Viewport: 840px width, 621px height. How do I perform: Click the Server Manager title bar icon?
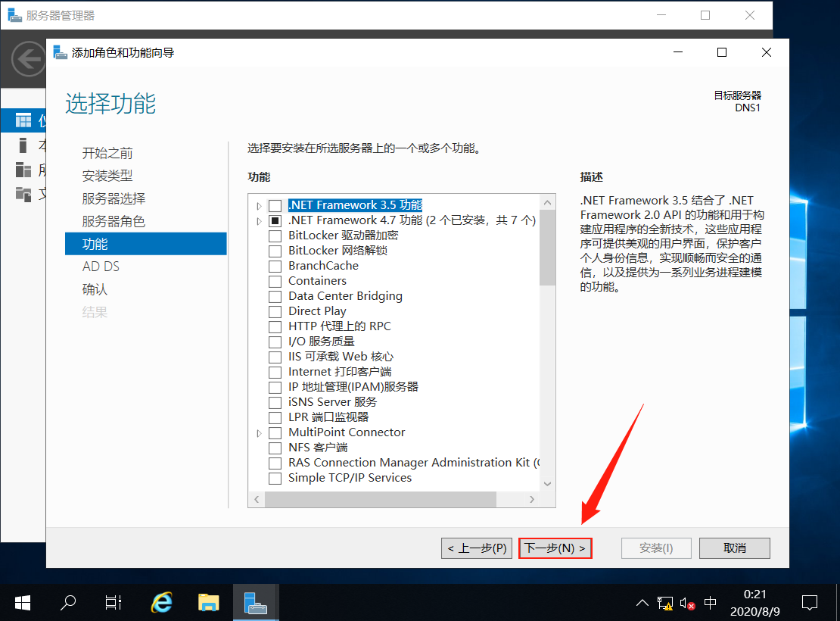tap(15, 15)
